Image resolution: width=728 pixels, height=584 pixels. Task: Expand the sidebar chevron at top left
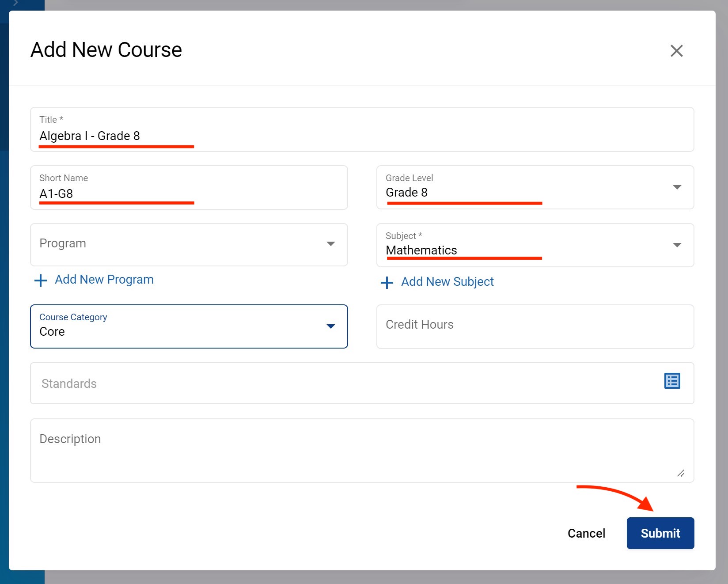(15, 4)
